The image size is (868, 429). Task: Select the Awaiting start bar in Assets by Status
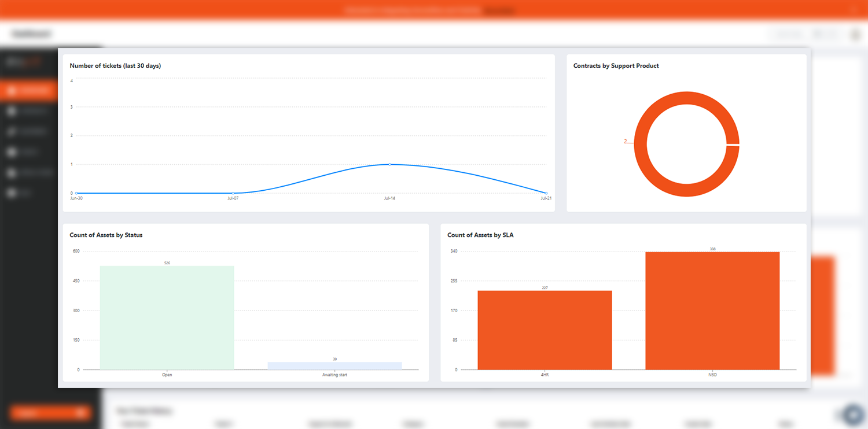coord(334,366)
